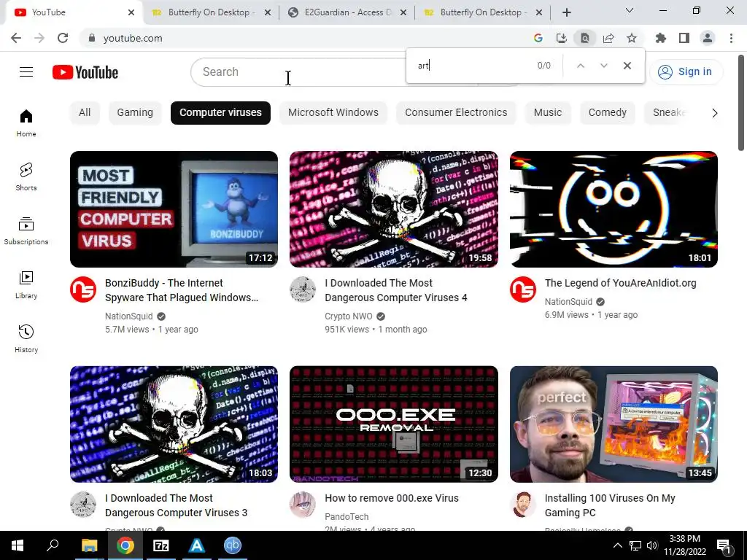Click the YouTube logo
The image size is (747, 560).
(x=85, y=72)
